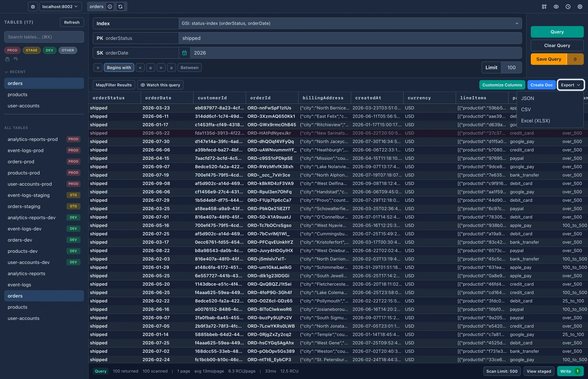Toggle the STAGE tag filter
Viewport: 588px width, 379px height.
(31, 50)
